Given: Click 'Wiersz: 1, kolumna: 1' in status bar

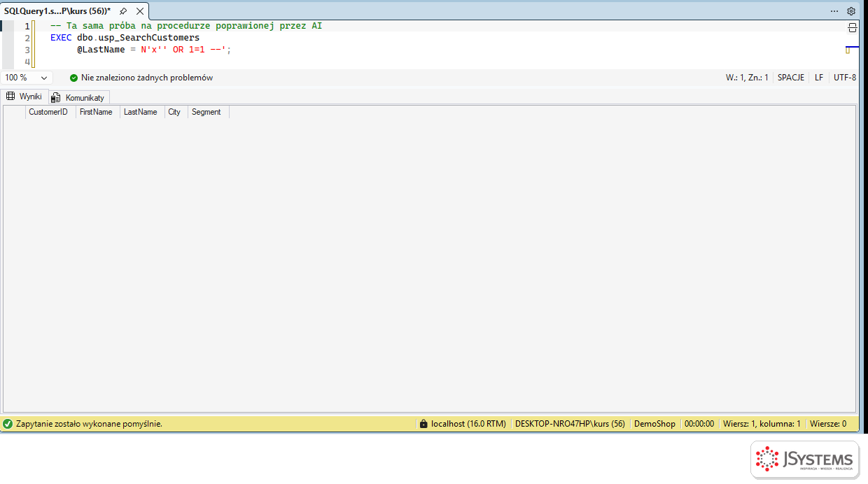Looking at the screenshot, I should 762,424.
